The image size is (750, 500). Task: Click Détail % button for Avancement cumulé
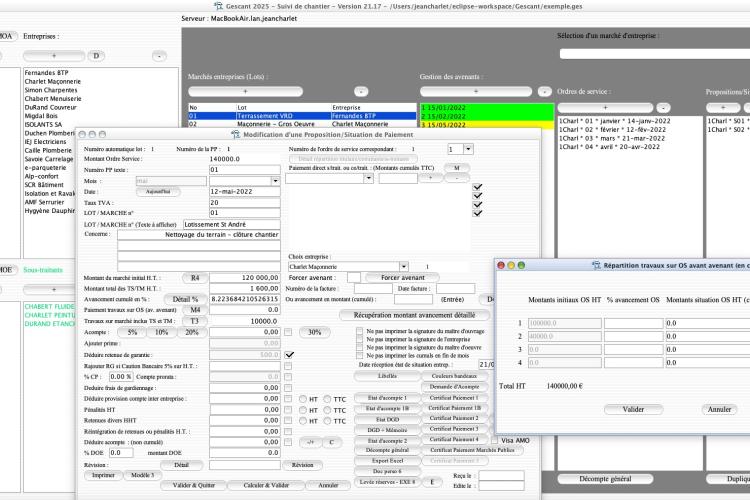[x=185, y=299]
